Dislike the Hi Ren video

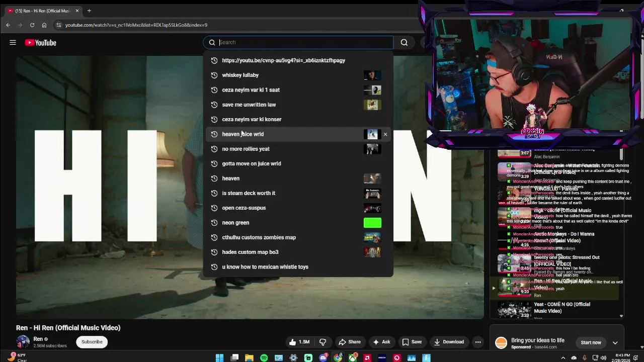(x=323, y=342)
